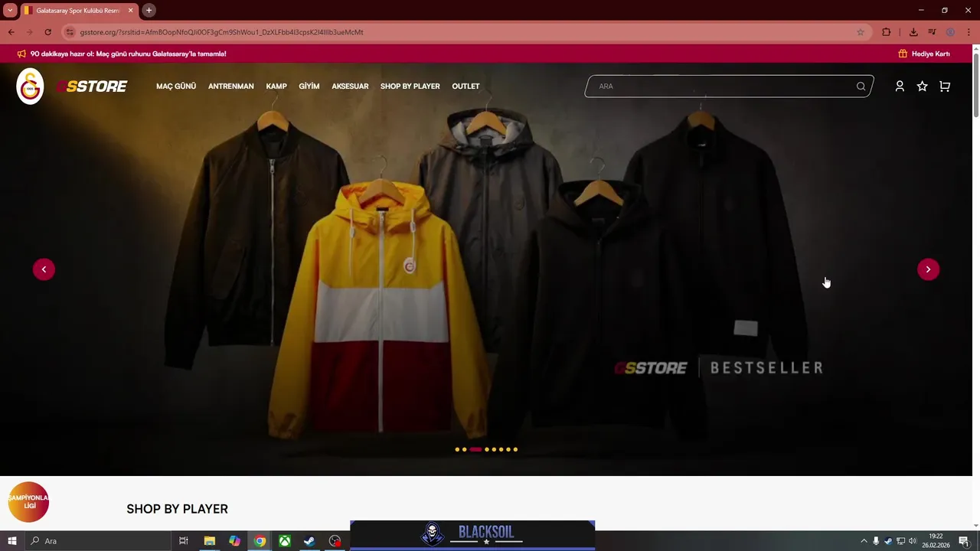Open the shopping cart icon
The height and width of the screenshot is (551, 980).
[x=945, y=86]
